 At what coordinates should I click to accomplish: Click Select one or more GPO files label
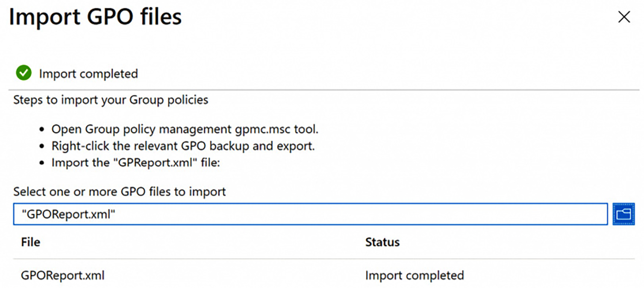coord(119,191)
